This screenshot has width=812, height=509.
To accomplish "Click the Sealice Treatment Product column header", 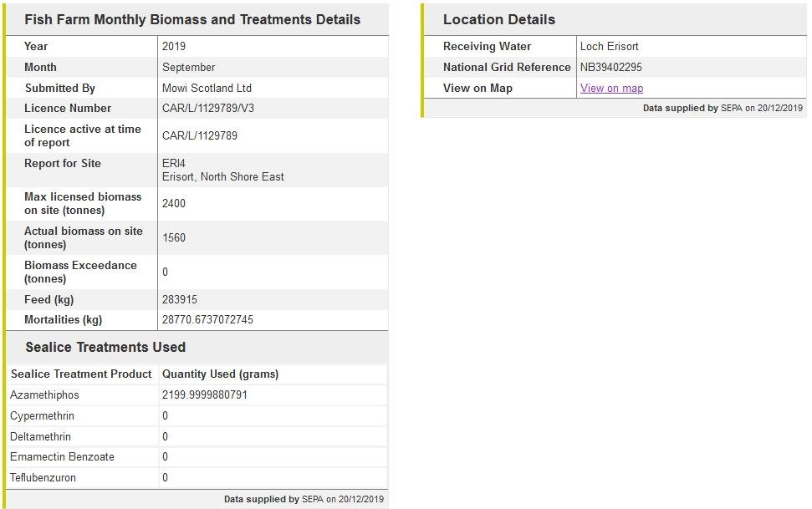I will tap(81, 374).
